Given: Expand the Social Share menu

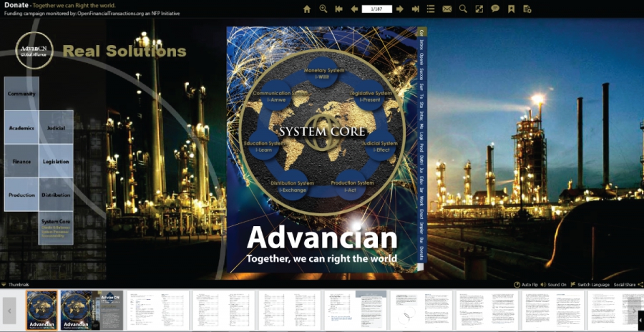Looking at the screenshot, I should point(628,285).
